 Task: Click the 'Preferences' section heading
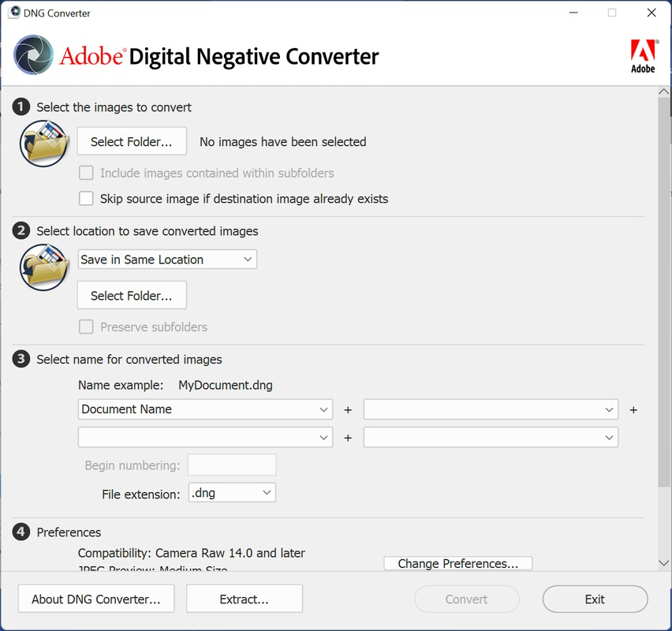tap(69, 532)
